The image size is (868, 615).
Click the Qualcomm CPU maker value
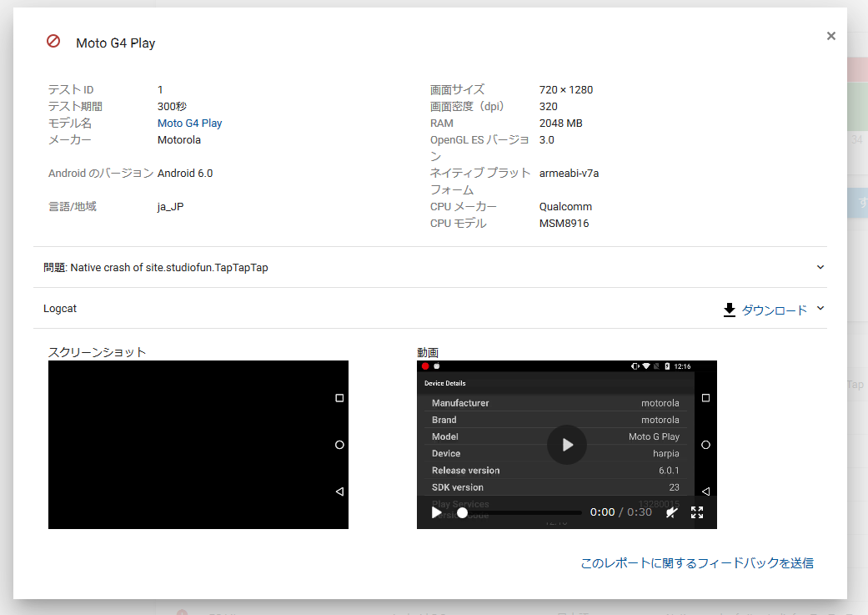pyautogui.click(x=566, y=207)
